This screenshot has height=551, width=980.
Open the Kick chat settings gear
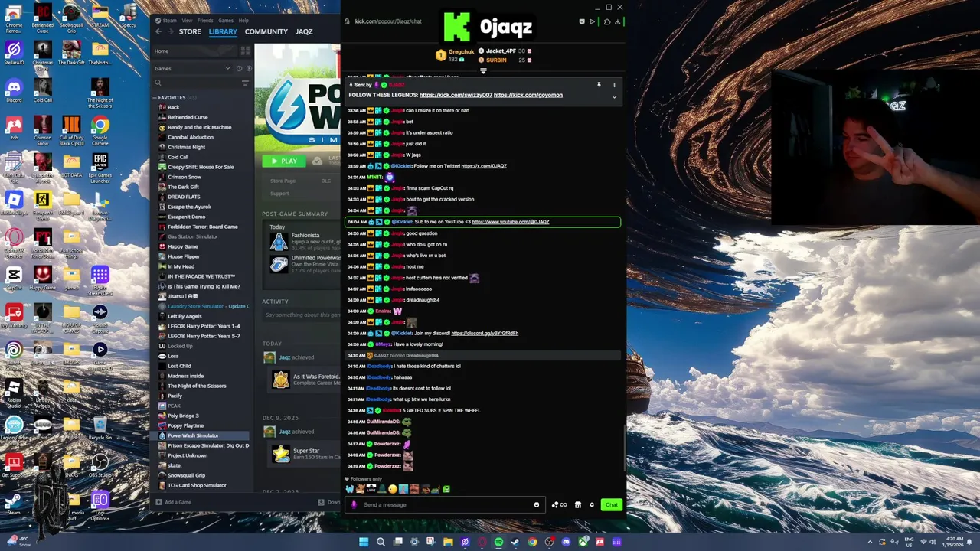pos(592,504)
